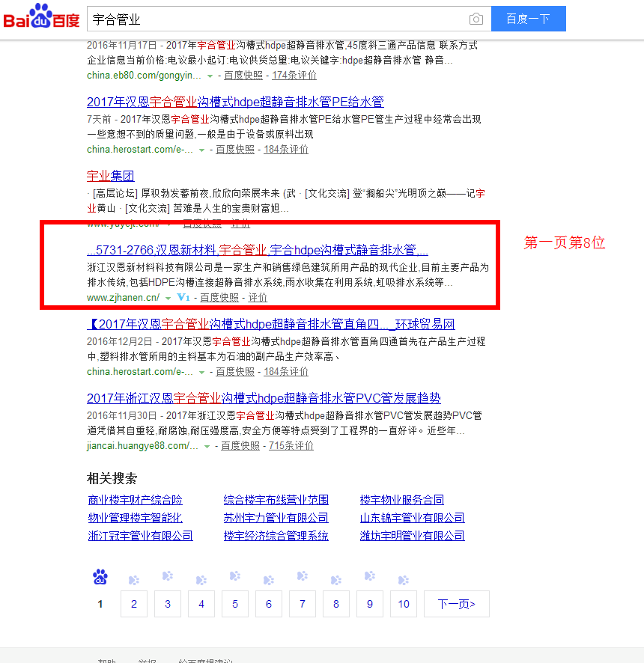Click the paw icon above page 10

[x=403, y=580]
